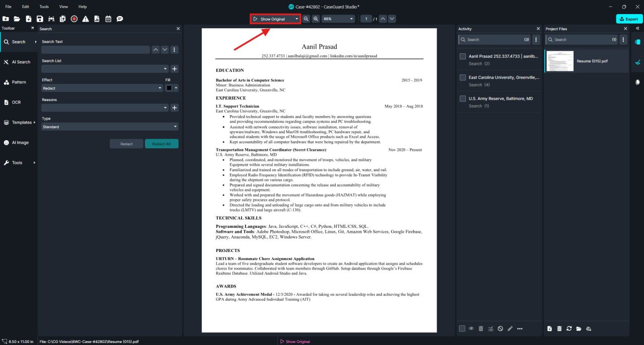Click the Redact All button

tap(162, 144)
